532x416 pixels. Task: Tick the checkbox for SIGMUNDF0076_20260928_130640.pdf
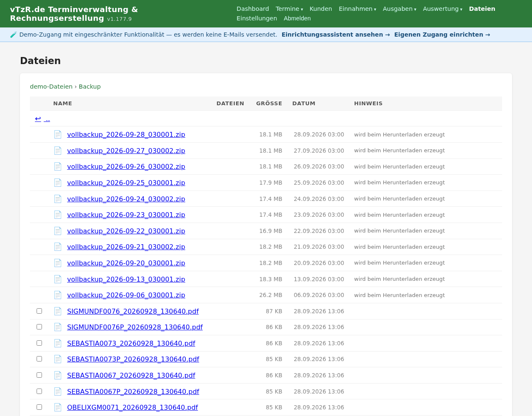pyautogui.click(x=39, y=311)
